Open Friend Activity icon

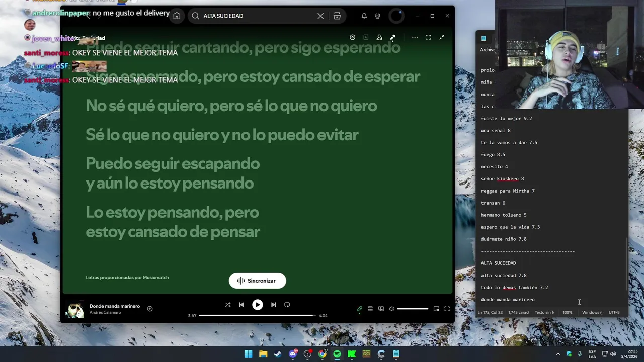[377, 16]
